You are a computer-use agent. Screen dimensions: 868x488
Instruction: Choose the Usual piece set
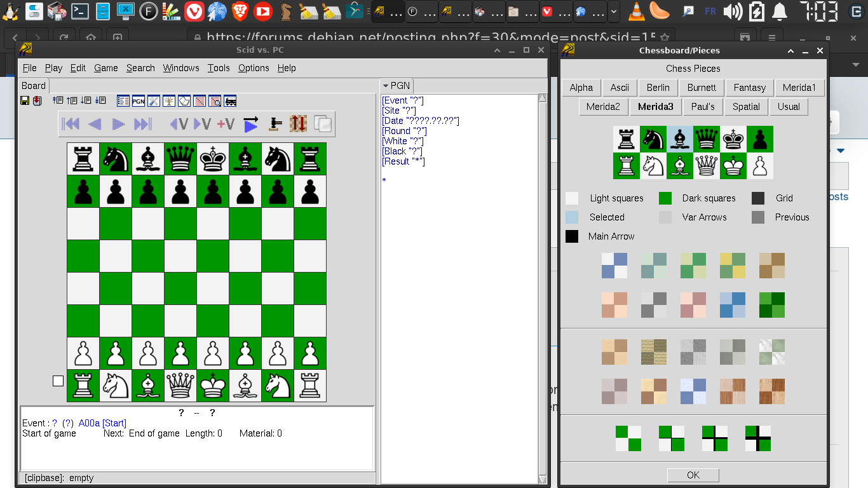click(789, 107)
